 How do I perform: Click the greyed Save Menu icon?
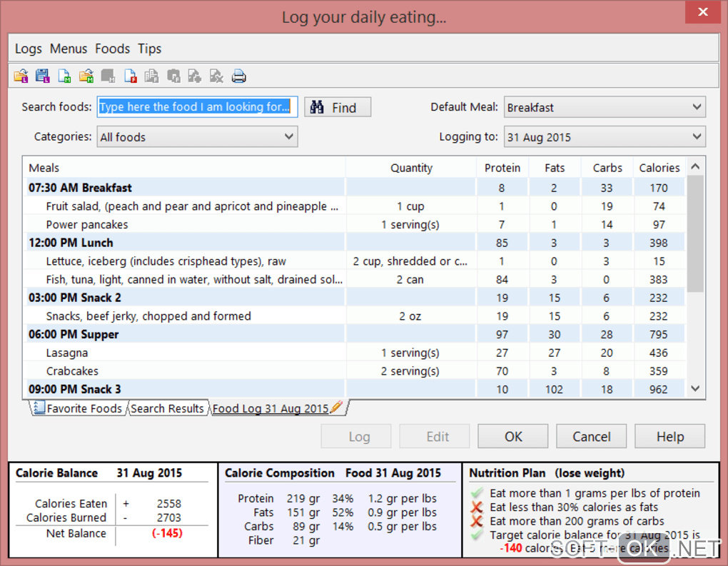click(x=108, y=76)
